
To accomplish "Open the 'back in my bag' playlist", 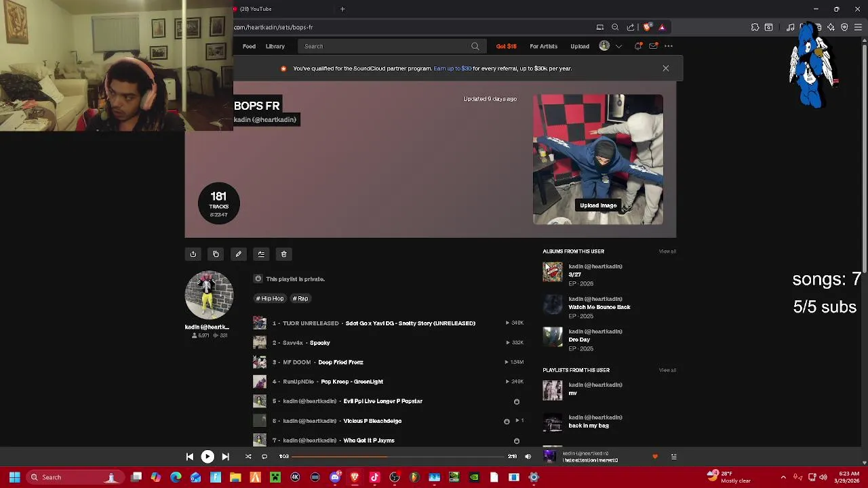I will click(x=589, y=426).
